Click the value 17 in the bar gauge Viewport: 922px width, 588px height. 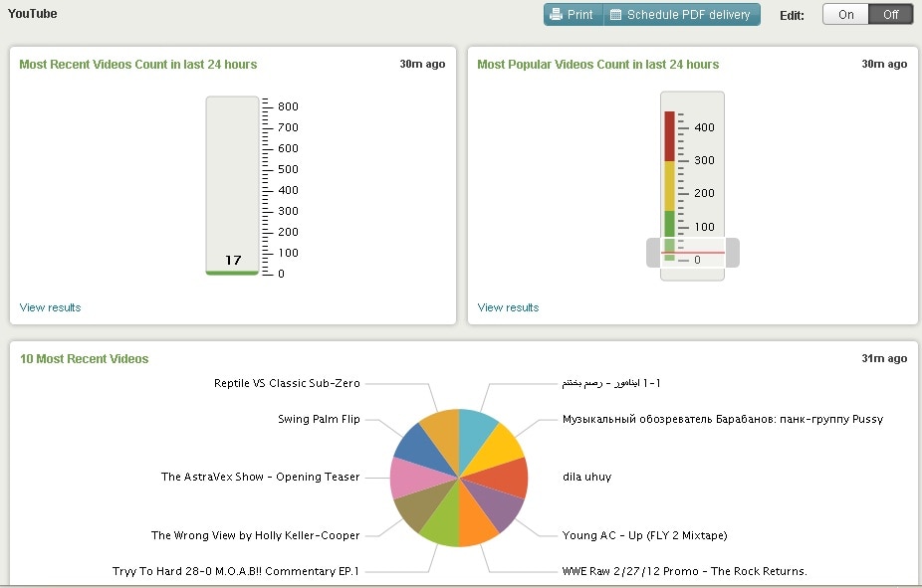tap(233, 260)
